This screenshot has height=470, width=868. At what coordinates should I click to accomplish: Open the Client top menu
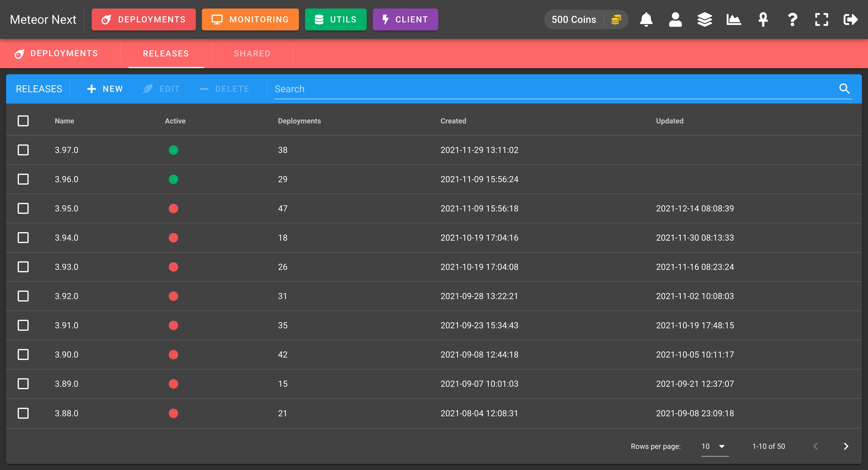pos(405,19)
